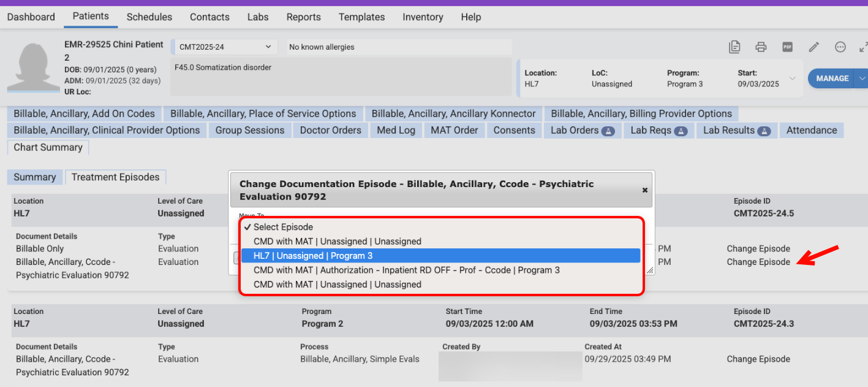The image size is (868, 387).
Task: Open the Schedules menu
Action: (149, 17)
